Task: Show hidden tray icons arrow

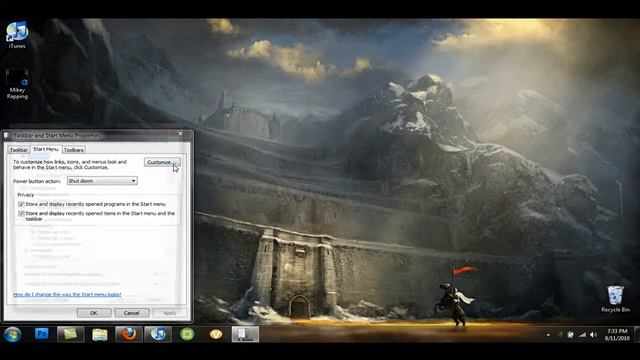Action: coord(548,335)
